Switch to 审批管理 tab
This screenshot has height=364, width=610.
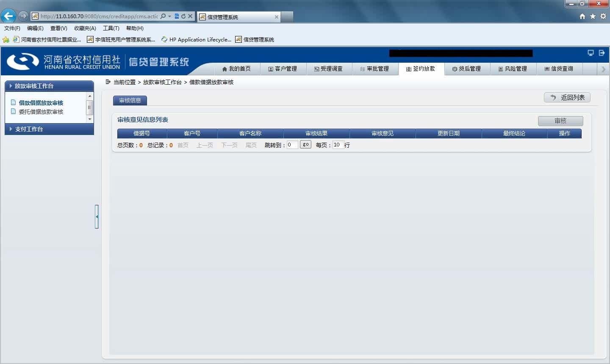point(375,69)
